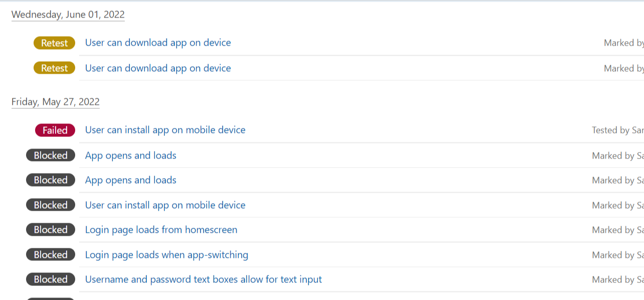Open "Username and password text boxes" test link
The height and width of the screenshot is (300, 644).
click(203, 279)
